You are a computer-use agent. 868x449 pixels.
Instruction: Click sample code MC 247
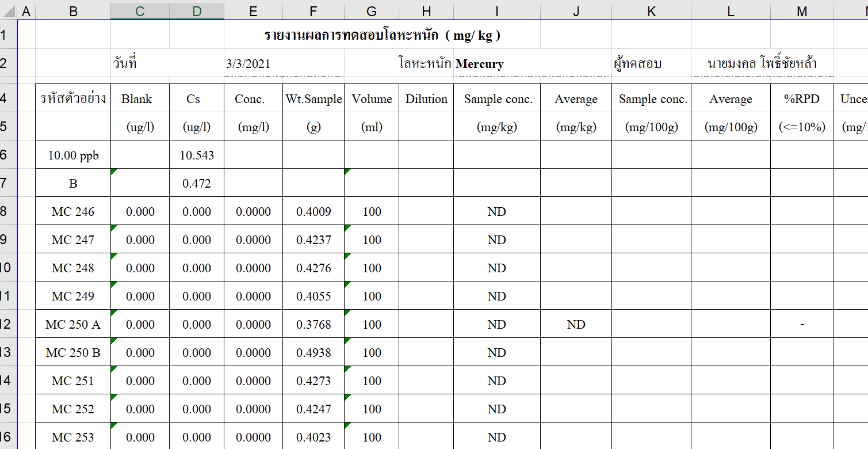click(x=73, y=239)
